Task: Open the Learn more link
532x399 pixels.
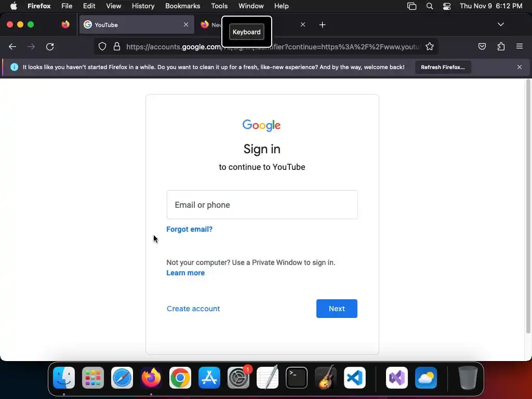Action: point(185,273)
